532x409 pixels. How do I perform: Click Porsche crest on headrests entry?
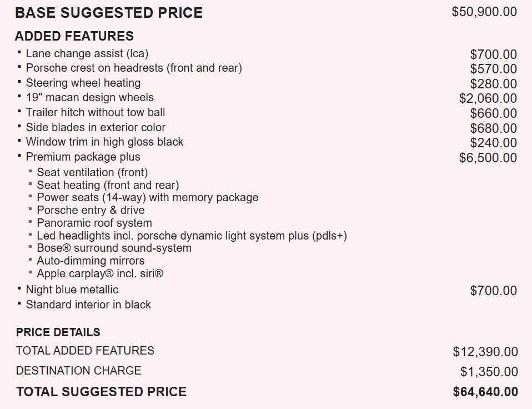pos(133,68)
